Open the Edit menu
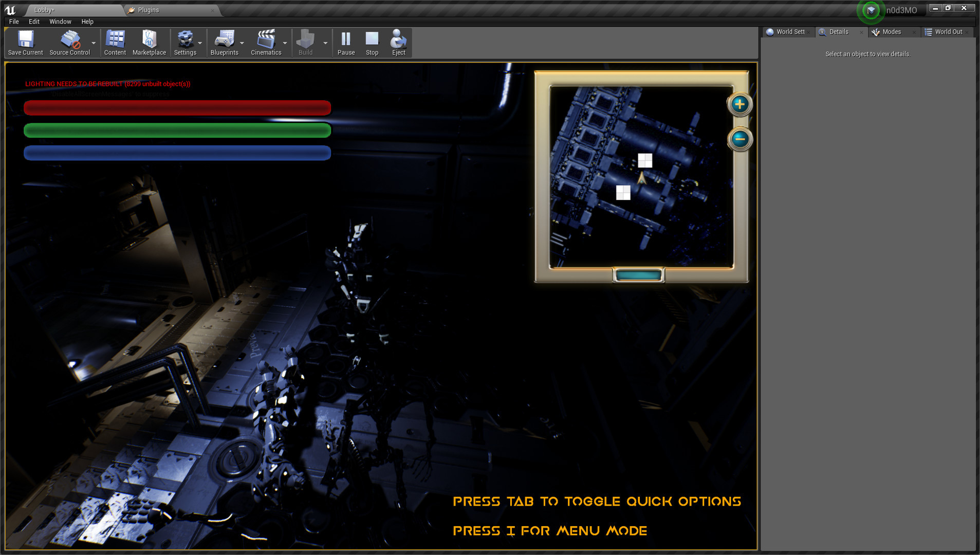The image size is (980, 555). coord(34,22)
